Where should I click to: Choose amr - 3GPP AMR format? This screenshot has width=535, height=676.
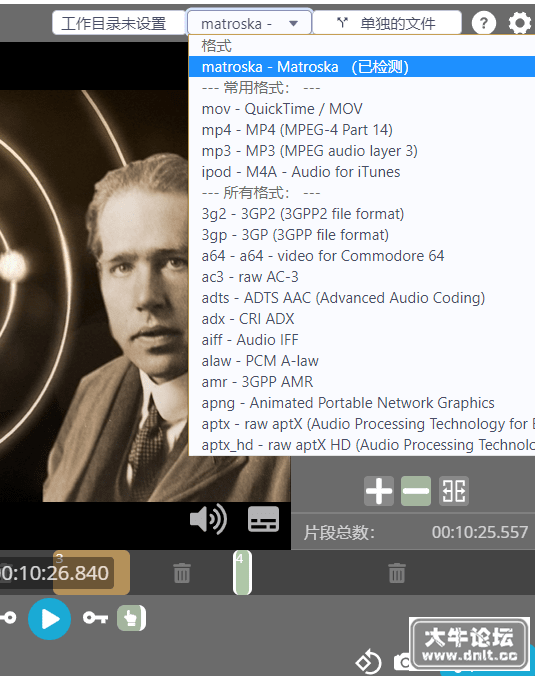coord(362,382)
